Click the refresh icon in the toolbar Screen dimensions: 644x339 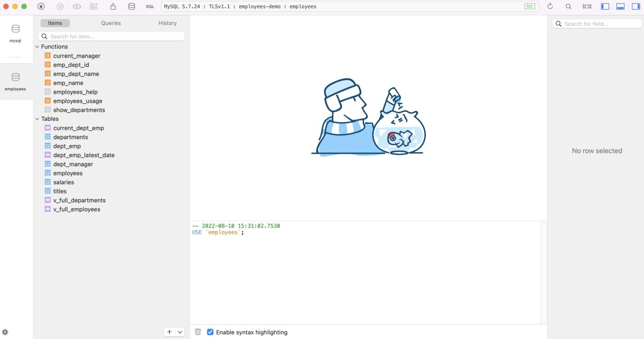pyautogui.click(x=550, y=6)
